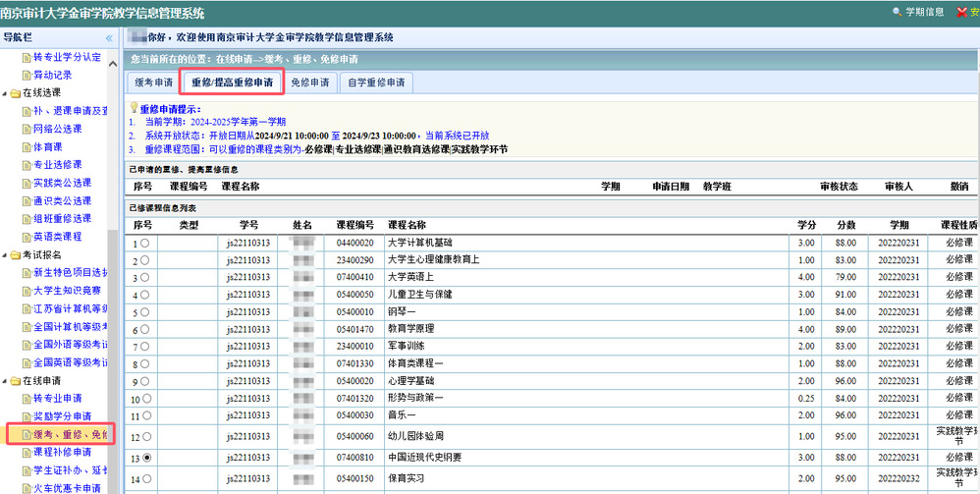
Task: Select radio button for 中国近现代史纲要 row
Action: pos(146,458)
